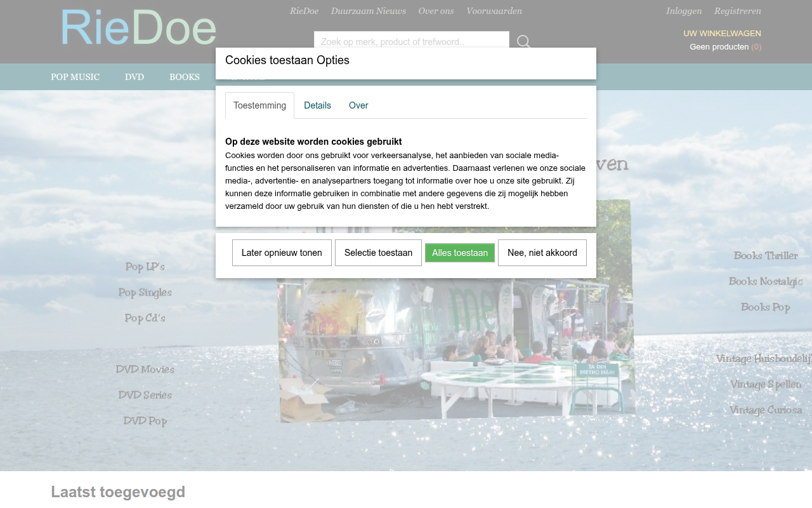Choose Selectie toestaan

pyautogui.click(x=378, y=253)
